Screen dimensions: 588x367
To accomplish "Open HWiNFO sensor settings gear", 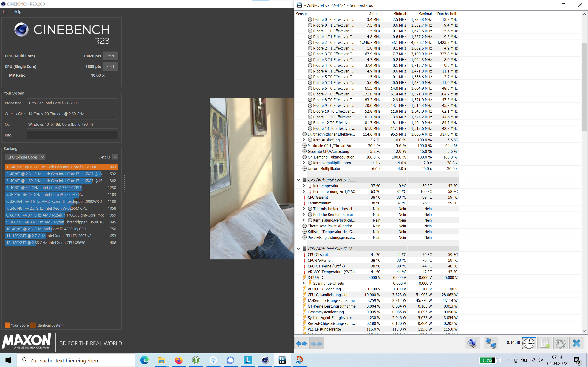I will (560, 343).
